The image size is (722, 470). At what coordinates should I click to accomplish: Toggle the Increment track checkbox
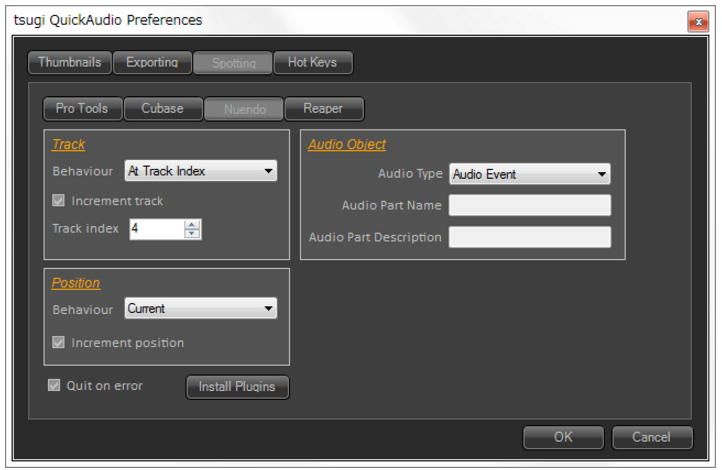[x=58, y=201]
